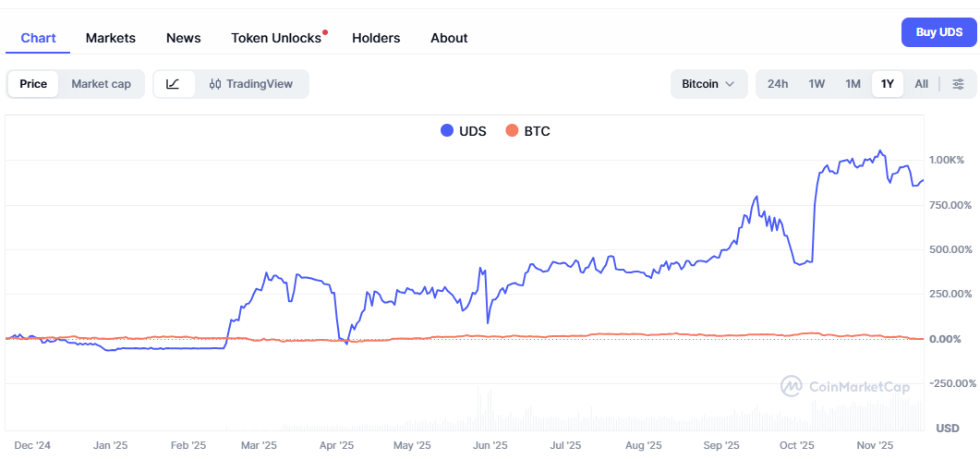The image size is (980, 459).
Task: Open the About tab
Action: pos(449,38)
